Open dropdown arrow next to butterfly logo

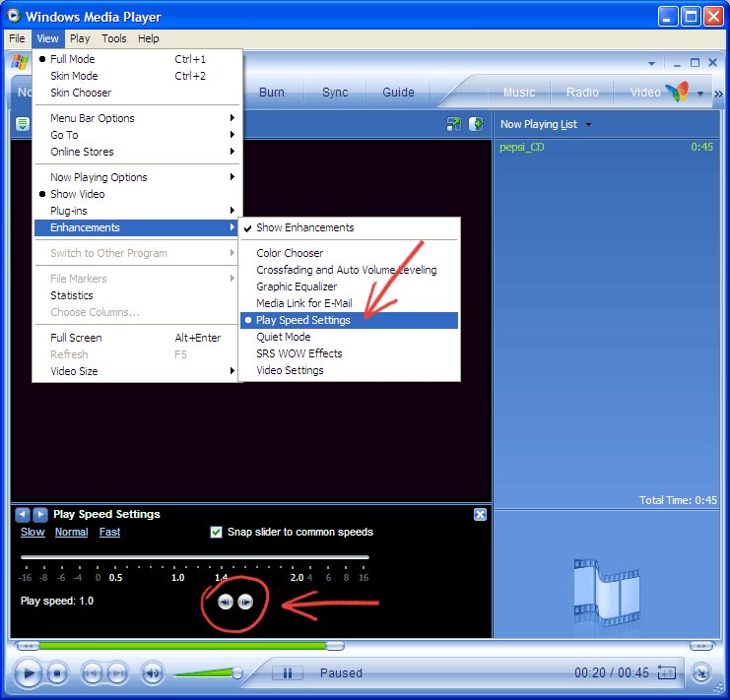(700, 94)
